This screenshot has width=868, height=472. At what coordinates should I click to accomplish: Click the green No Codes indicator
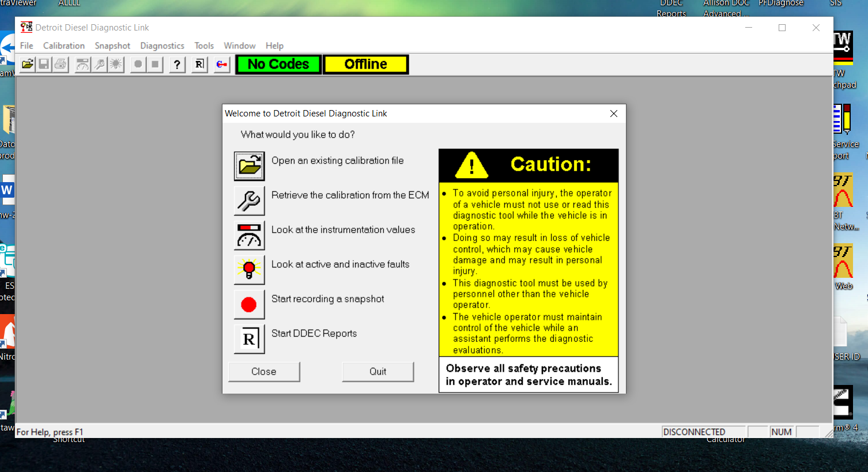(278, 64)
